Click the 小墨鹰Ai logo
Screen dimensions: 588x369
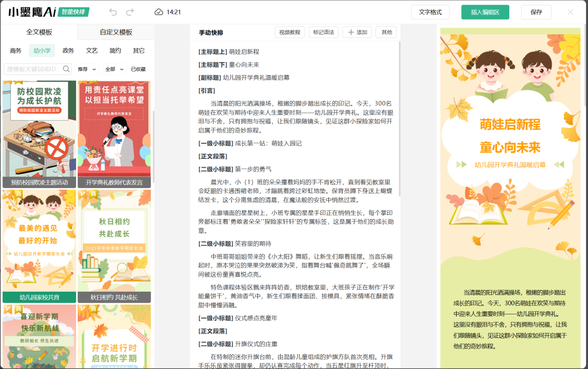(x=32, y=12)
